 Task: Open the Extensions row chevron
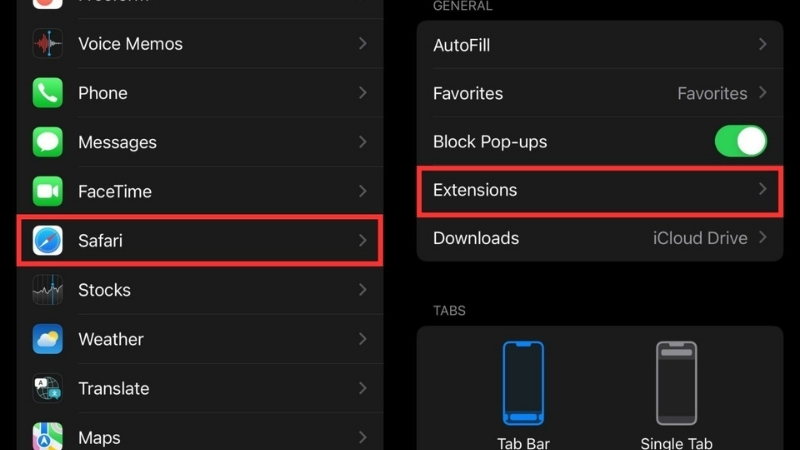tap(762, 189)
